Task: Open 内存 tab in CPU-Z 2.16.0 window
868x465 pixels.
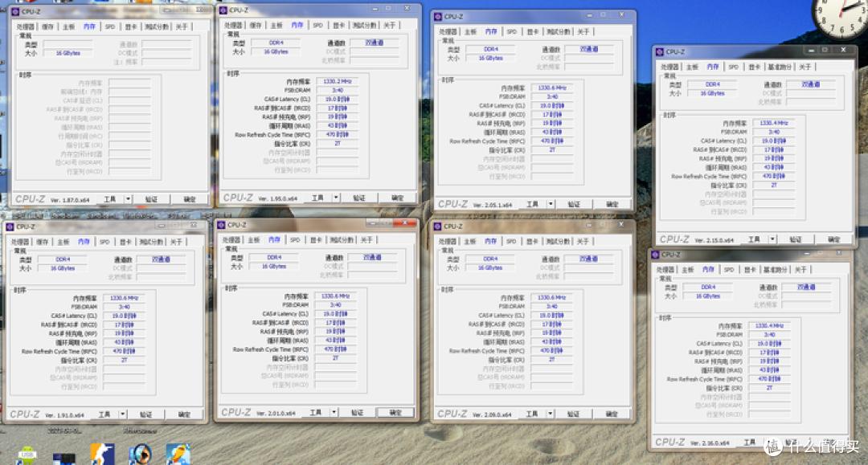Action: tap(708, 270)
